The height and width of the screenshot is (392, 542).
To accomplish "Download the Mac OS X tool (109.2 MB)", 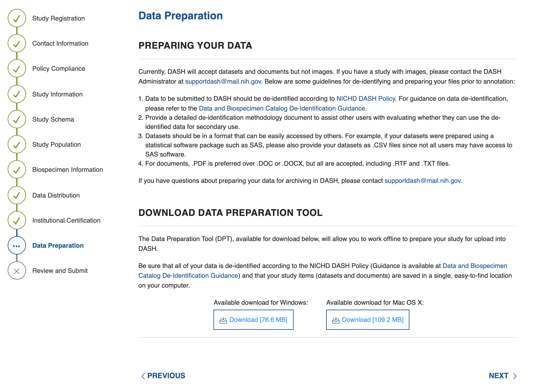I will [367, 320].
